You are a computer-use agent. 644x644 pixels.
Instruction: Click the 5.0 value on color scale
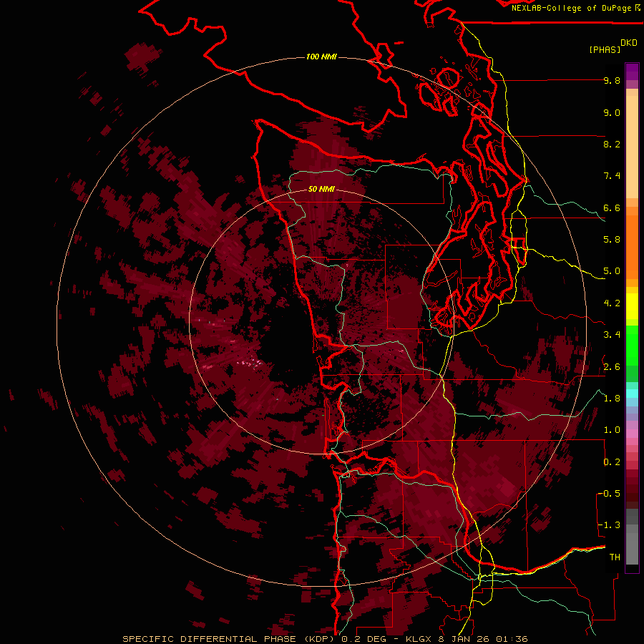click(x=612, y=271)
